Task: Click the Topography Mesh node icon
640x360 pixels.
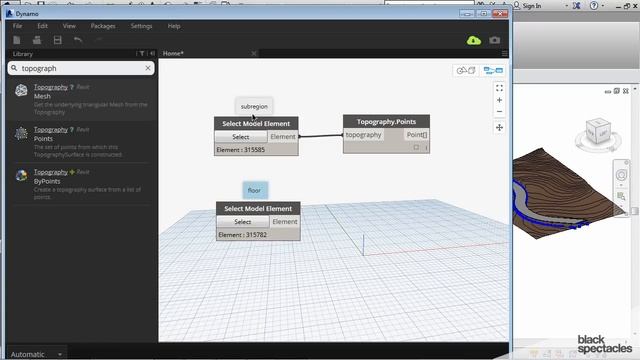Action: point(21,90)
